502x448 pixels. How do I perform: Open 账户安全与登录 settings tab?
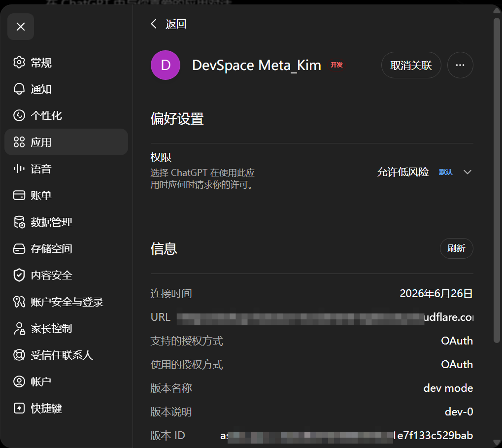[67, 301]
